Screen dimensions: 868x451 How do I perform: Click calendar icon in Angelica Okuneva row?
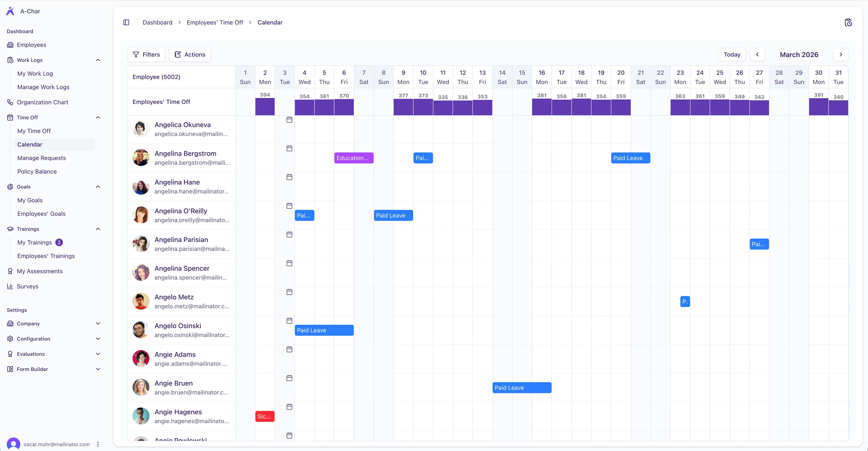(x=289, y=120)
